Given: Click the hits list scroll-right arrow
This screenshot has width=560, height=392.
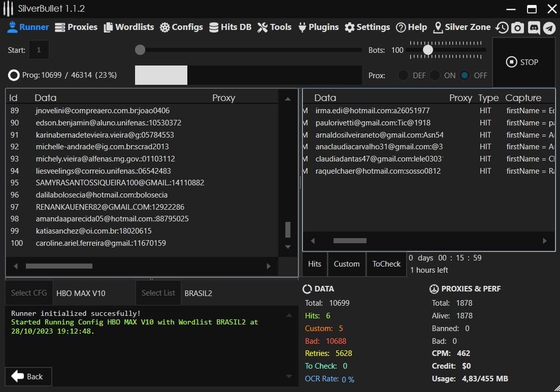Looking at the screenshot, I should (545, 241).
